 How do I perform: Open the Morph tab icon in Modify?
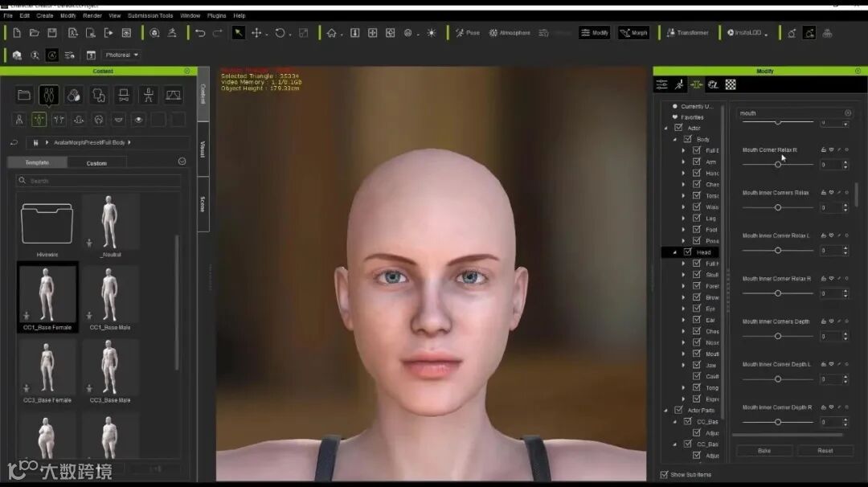tap(696, 84)
